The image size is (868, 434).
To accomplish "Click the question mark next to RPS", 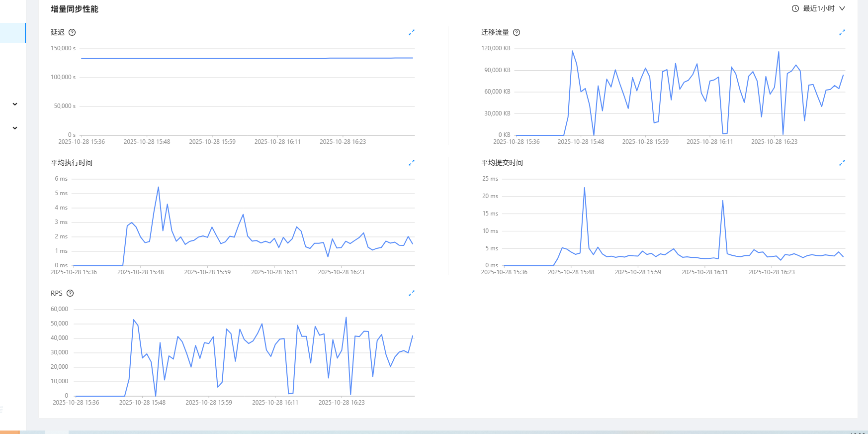I will pos(70,293).
